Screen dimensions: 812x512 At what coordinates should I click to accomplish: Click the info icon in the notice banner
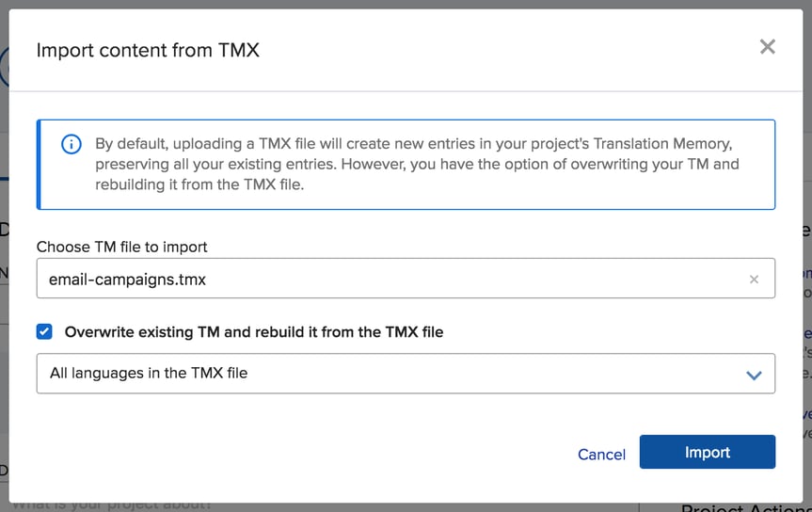[71, 145]
